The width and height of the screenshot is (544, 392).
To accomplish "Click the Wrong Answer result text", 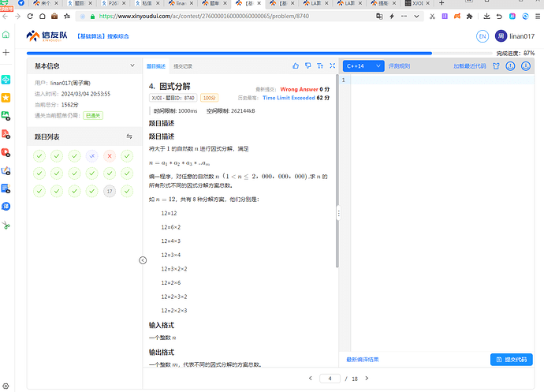I will [299, 89].
